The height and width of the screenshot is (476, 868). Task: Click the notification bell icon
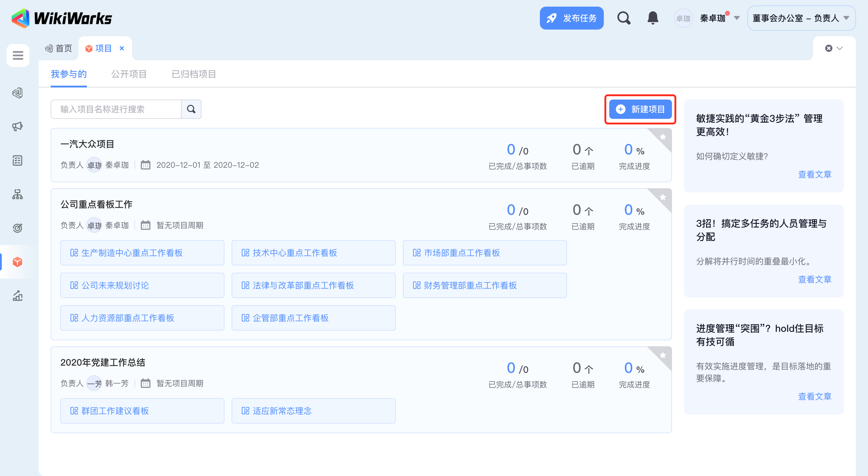(x=653, y=18)
